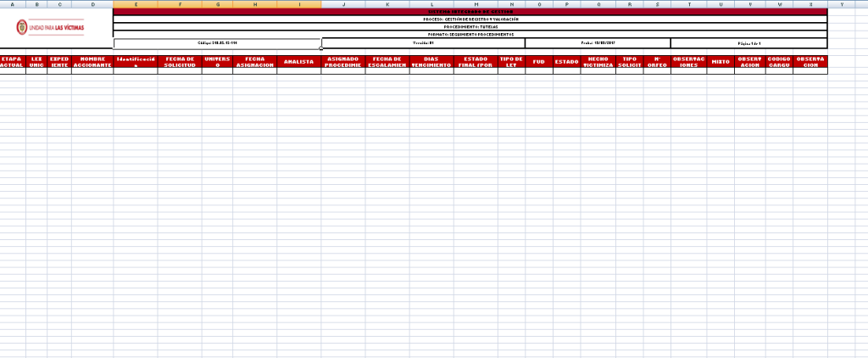Click the ETAPA ACTUAL header cell

pos(12,62)
